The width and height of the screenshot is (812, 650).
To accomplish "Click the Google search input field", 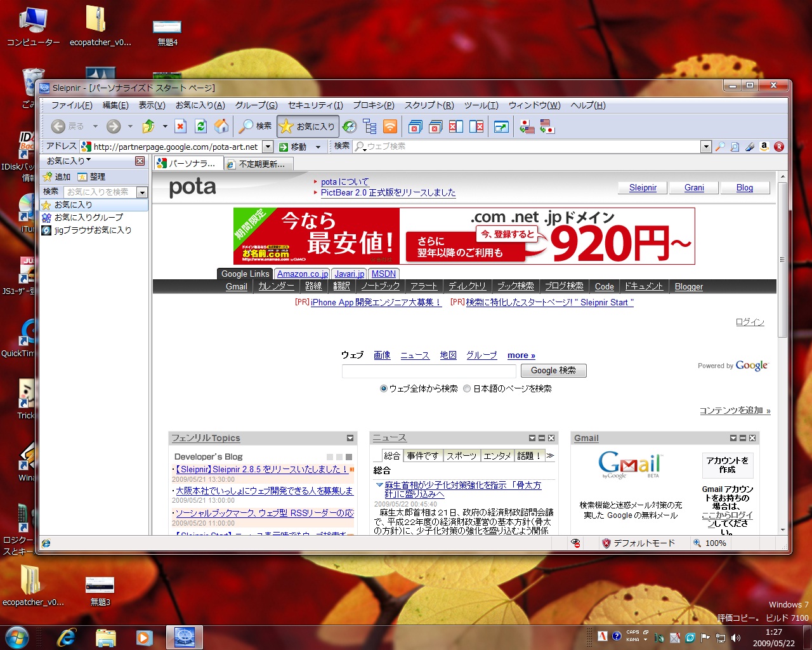I will [x=429, y=371].
